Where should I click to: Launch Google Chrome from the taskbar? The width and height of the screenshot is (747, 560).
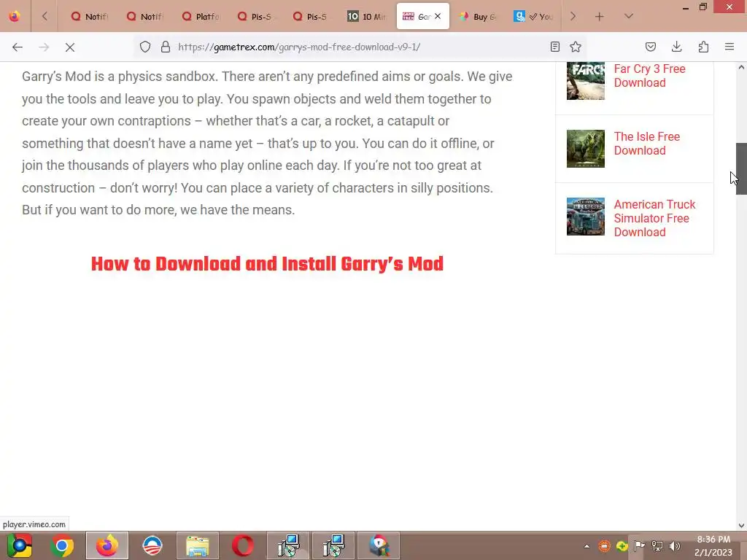point(62,545)
